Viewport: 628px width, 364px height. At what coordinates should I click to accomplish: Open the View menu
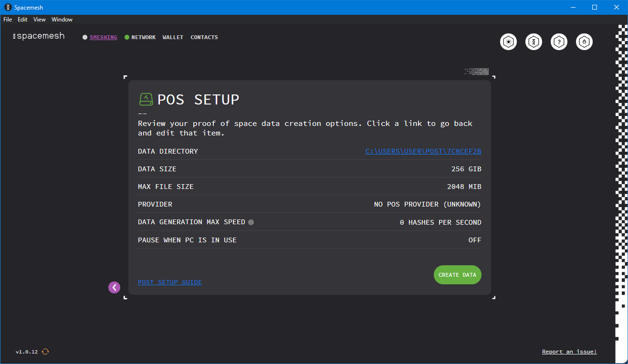point(40,20)
